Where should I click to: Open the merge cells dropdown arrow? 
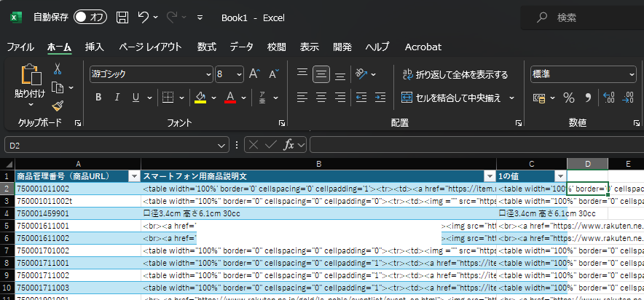(x=511, y=98)
